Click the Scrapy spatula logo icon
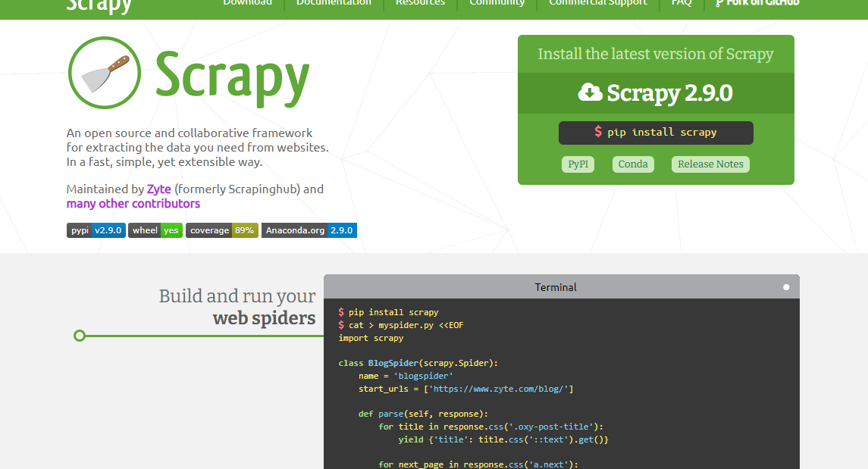 pos(105,73)
